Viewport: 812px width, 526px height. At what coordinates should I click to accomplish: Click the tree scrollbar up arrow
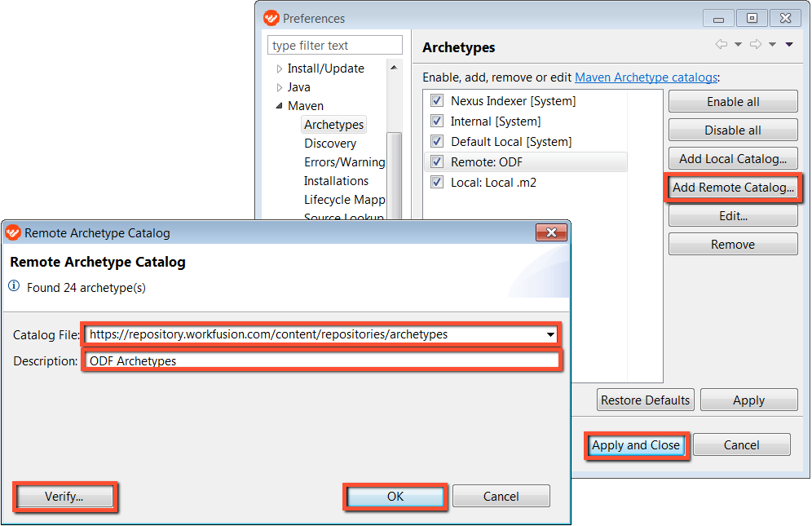(394, 68)
